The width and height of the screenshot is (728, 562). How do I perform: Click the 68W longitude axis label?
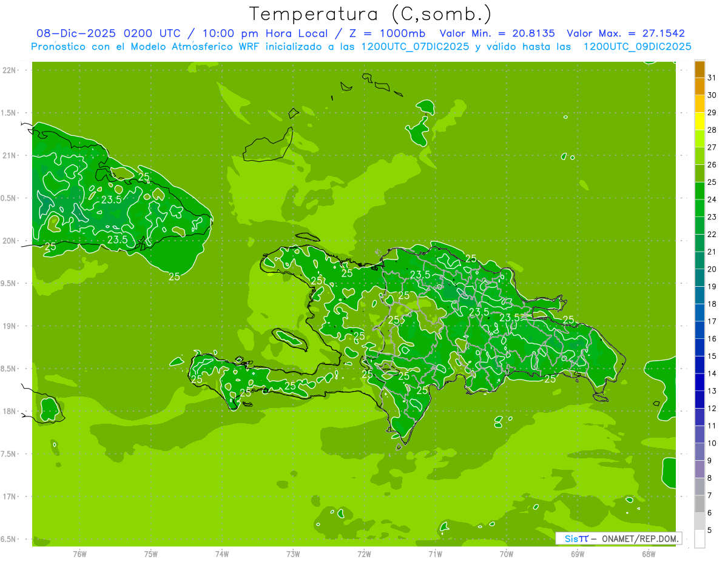[649, 554]
